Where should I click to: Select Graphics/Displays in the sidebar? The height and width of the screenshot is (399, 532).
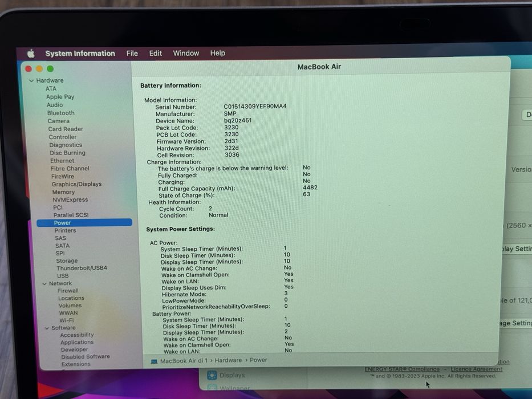(x=76, y=184)
